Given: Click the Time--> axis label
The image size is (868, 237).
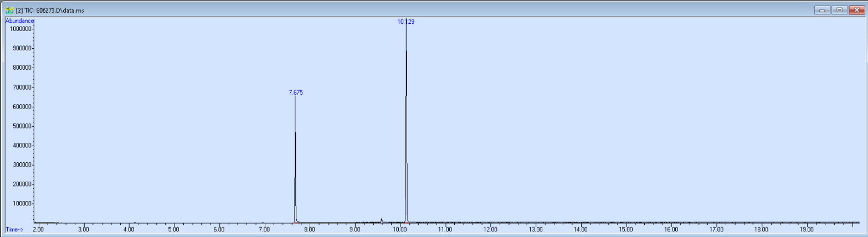Looking at the screenshot, I should [14, 229].
